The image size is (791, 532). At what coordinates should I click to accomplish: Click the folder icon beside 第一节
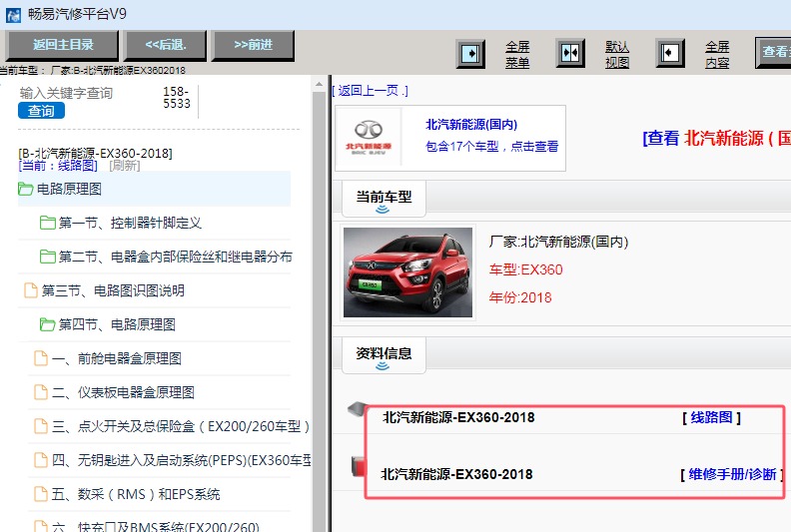[x=48, y=223]
